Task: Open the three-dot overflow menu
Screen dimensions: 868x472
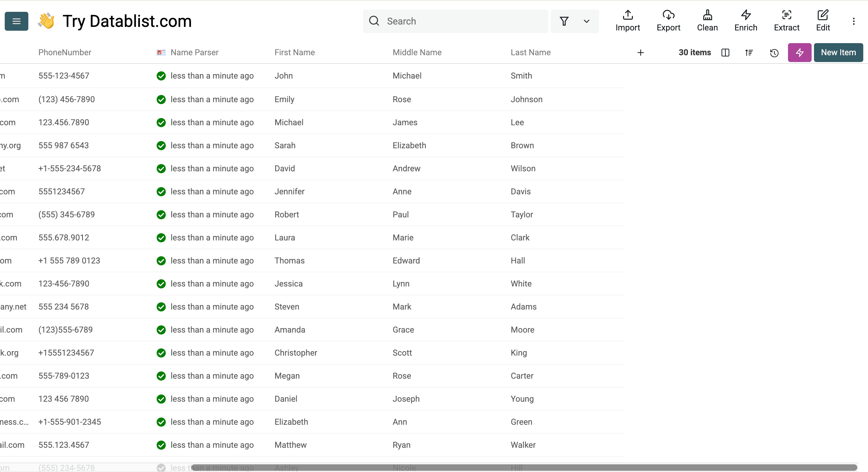Action: pos(854,21)
